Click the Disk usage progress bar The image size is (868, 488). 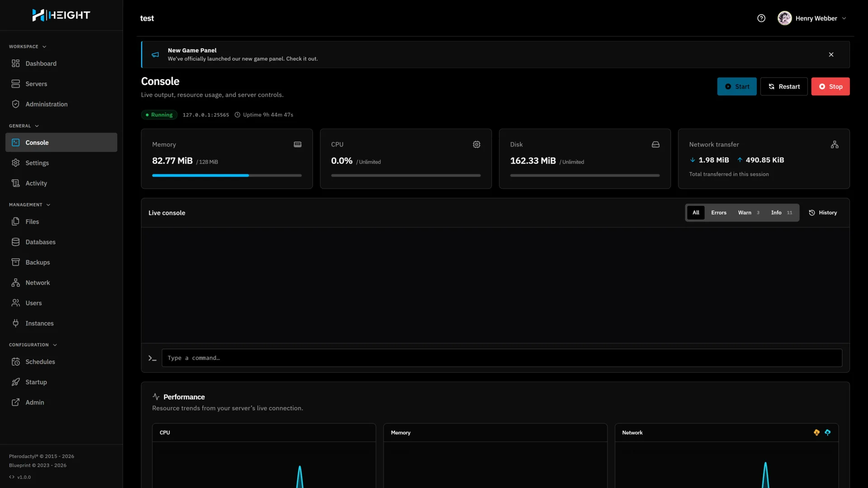pos(585,175)
